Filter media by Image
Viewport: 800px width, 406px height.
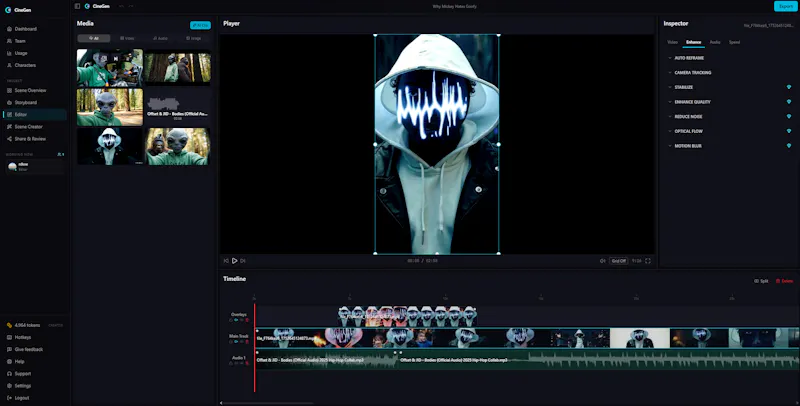[x=193, y=38]
